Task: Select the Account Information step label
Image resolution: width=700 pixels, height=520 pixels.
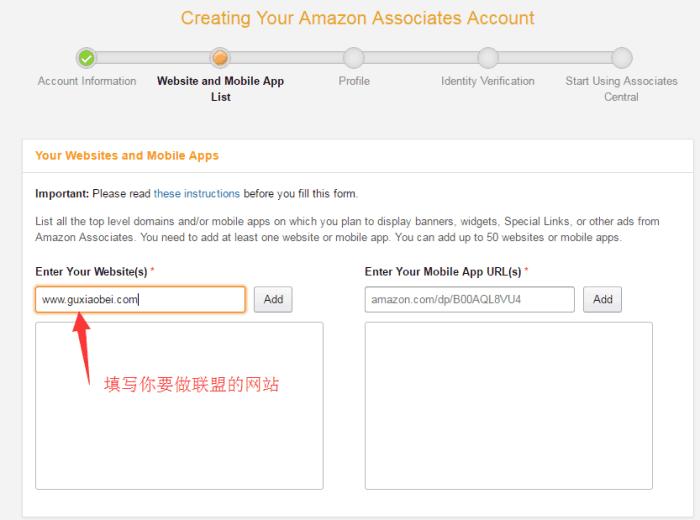Action: click(x=87, y=81)
